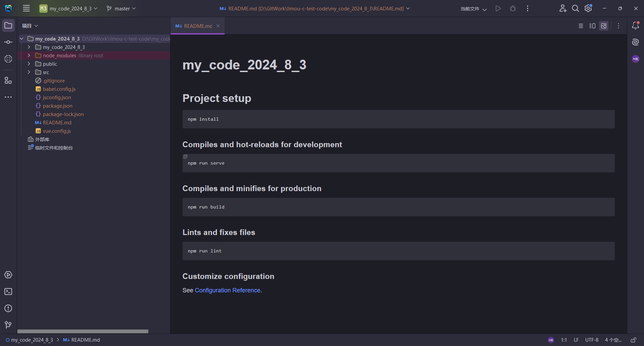Switch to editor-only view mode

(581, 26)
